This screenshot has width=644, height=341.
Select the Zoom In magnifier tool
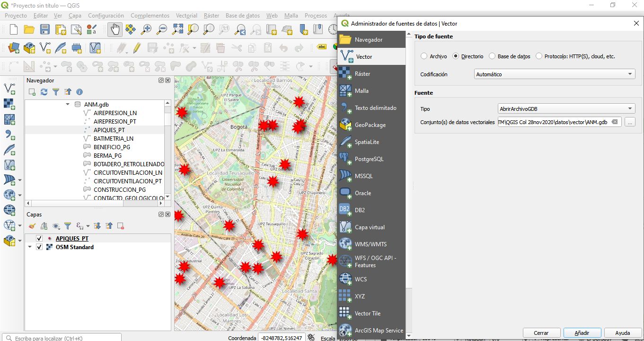pos(146,29)
